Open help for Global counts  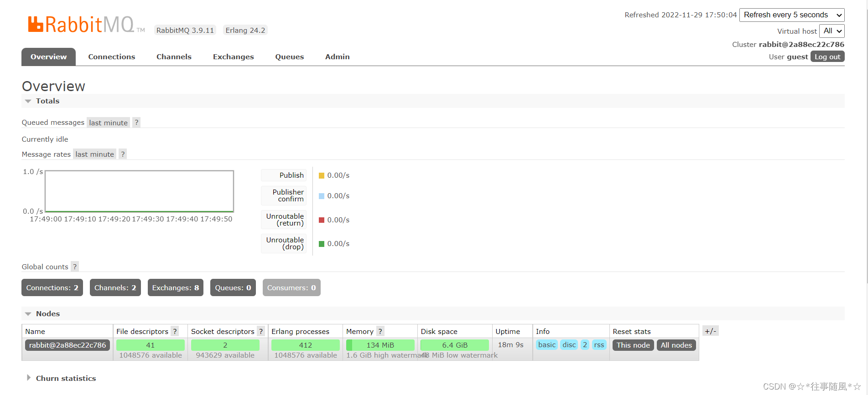pyautogui.click(x=75, y=267)
